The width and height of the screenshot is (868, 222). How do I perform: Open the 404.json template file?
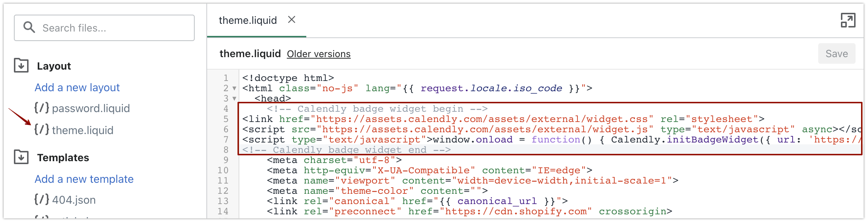coord(74,200)
